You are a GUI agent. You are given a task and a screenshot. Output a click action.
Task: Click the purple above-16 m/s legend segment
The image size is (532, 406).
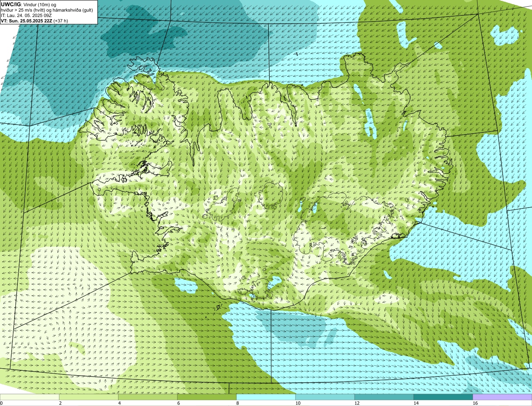[x=502, y=397]
